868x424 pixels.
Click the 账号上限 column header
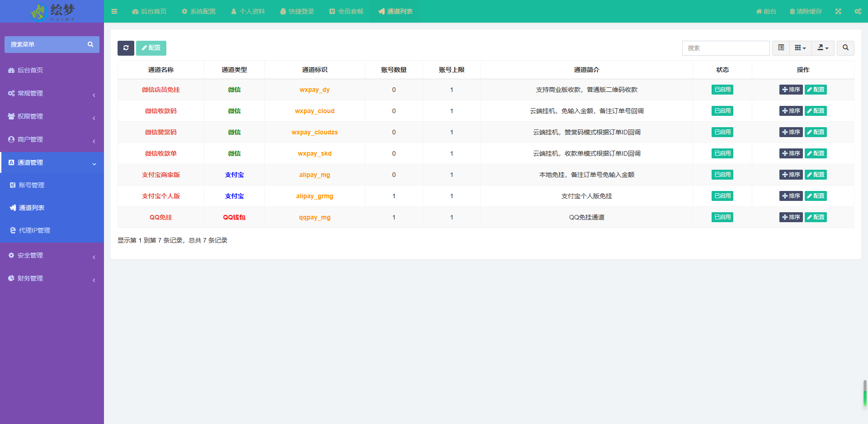click(x=452, y=70)
